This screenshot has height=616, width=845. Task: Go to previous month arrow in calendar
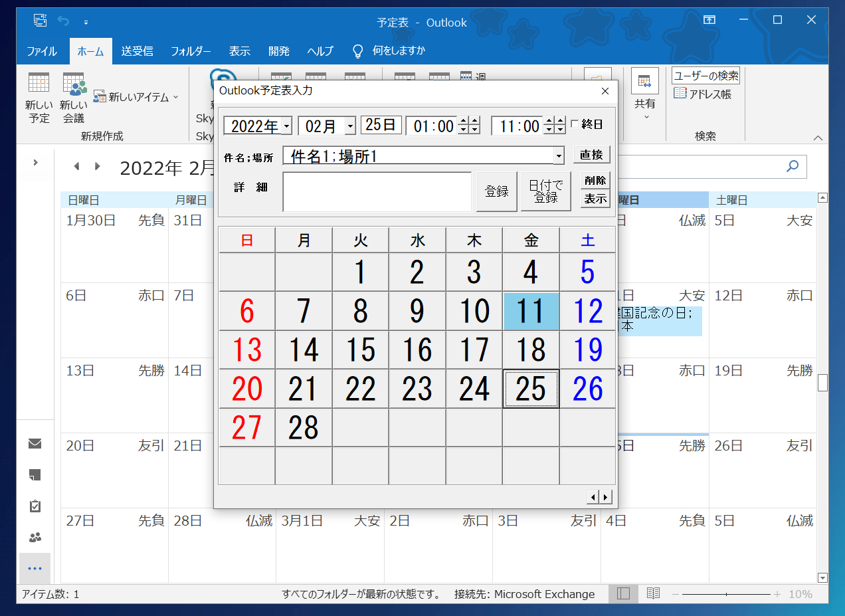pos(76,166)
